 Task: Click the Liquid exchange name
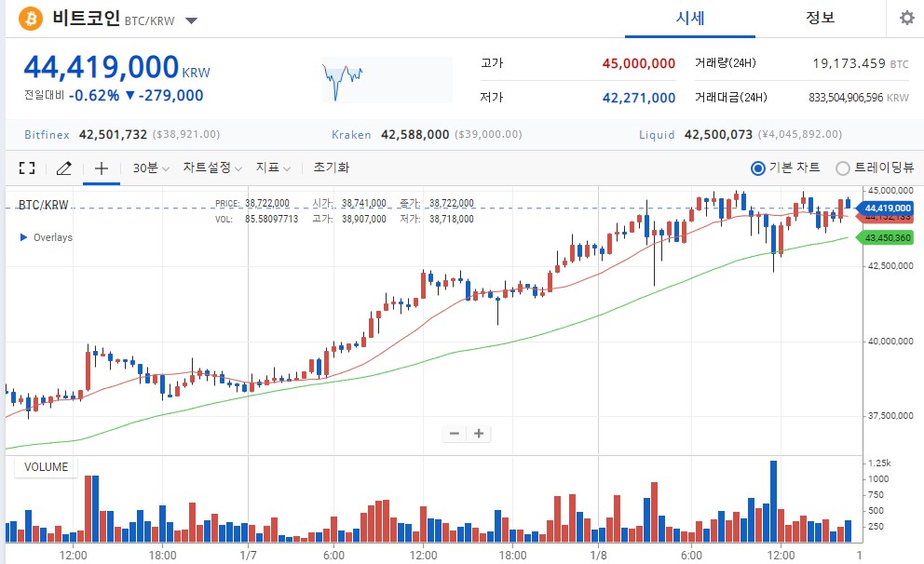tap(657, 135)
